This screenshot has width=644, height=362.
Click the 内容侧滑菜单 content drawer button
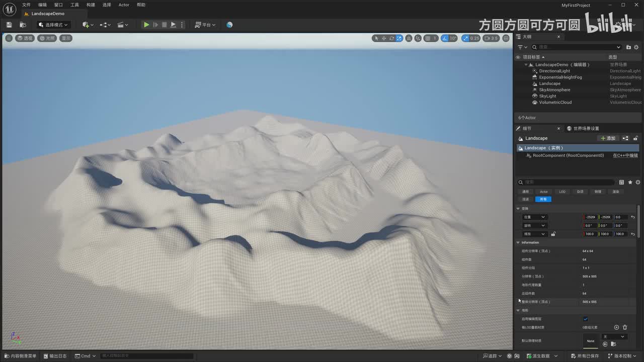coord(21,356)
